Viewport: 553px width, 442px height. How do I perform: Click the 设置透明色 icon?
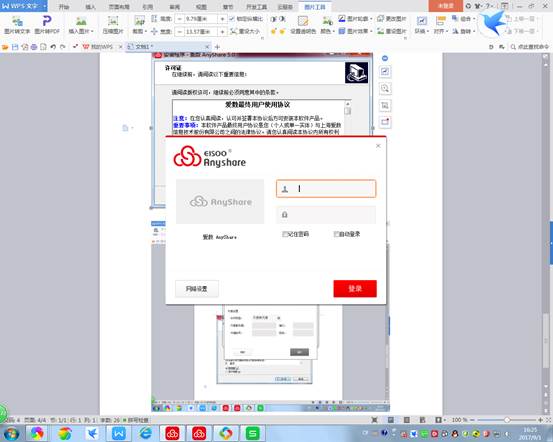point(303,21)
